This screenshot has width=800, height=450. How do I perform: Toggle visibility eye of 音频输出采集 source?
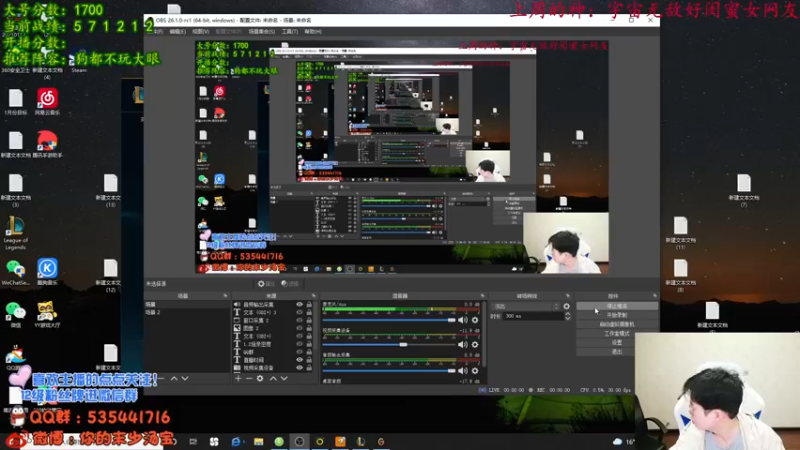coord(299,305)
